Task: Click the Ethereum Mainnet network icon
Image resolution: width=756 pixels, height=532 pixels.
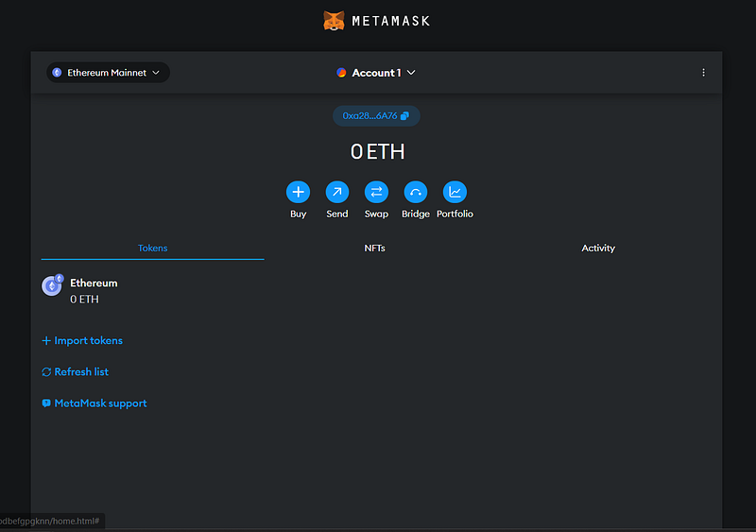Action: click(x=57, y=73)
